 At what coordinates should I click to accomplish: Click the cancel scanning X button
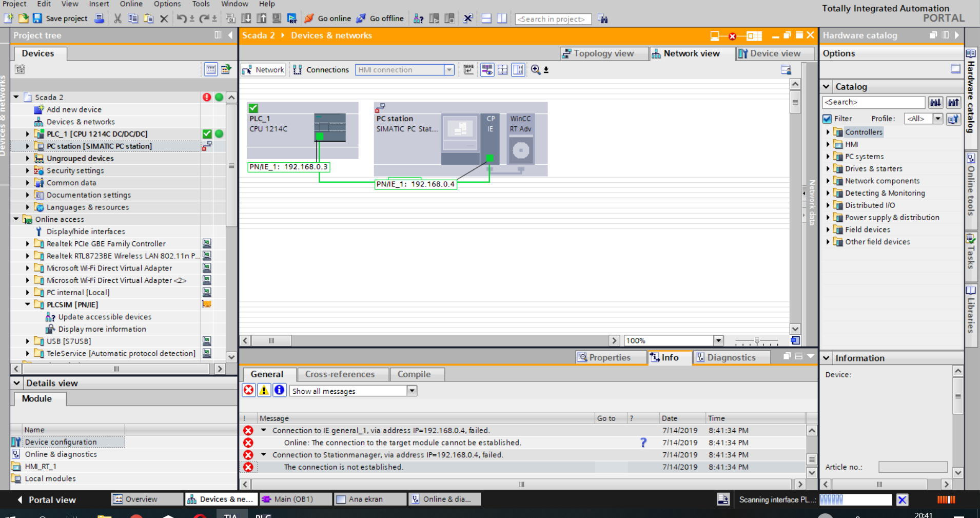[x=902, y=500]
